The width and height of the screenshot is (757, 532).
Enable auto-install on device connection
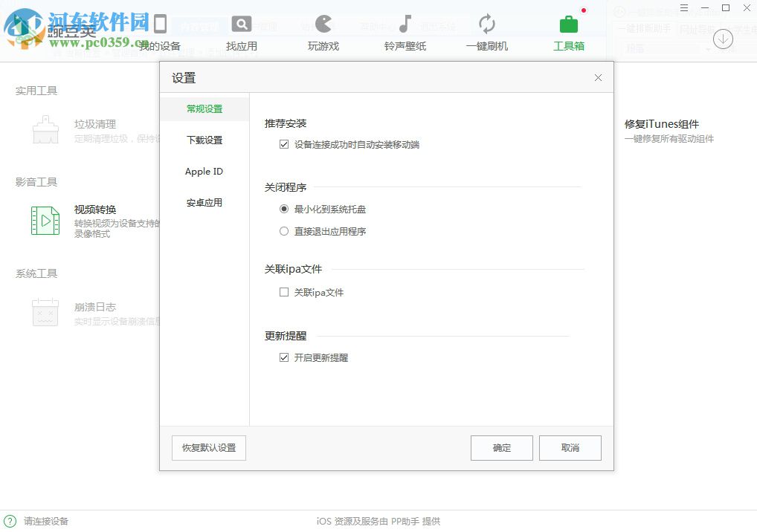[284, 144]
